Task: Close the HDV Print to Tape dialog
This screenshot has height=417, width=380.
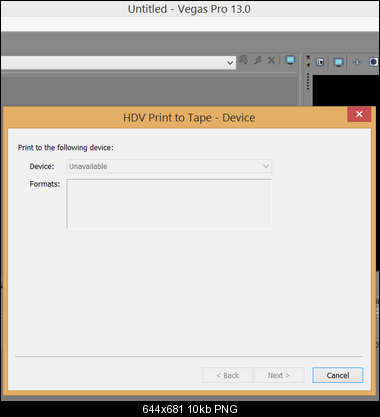Action: pos(359,114)
